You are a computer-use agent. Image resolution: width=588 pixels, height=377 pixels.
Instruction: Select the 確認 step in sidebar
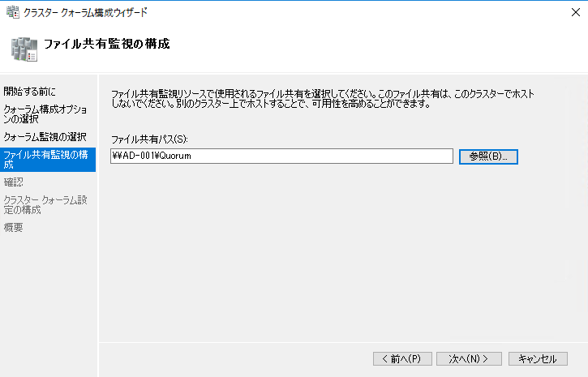pyautogui.click(x=14, y=182)
